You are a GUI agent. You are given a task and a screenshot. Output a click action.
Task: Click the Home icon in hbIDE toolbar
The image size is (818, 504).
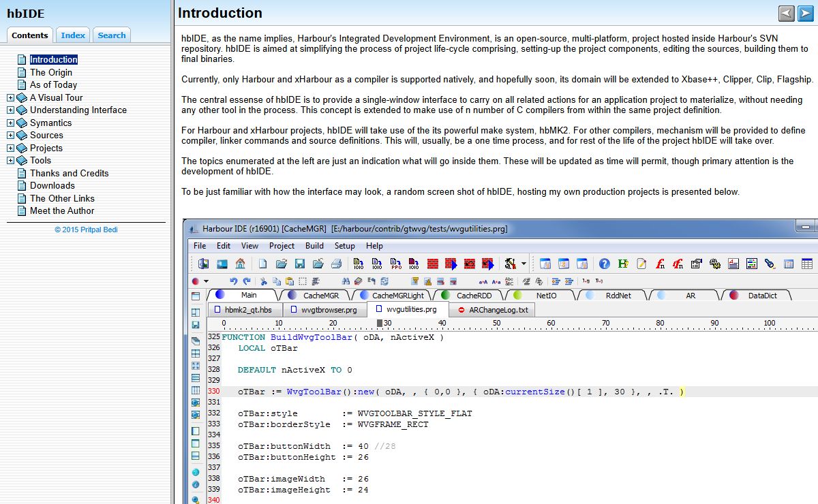[x=240, y=264]
